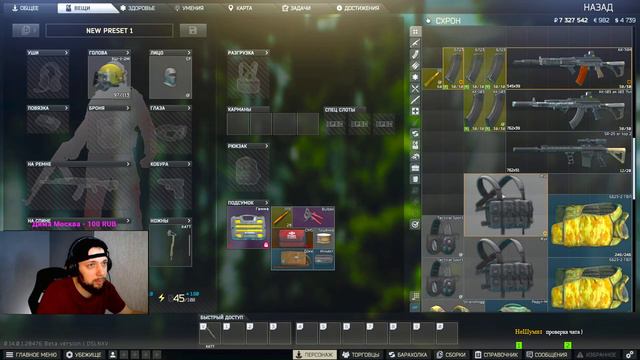Expand the ЛИЦО slot arrow
The height and width of the screenshot is (360, 640).
189,53
